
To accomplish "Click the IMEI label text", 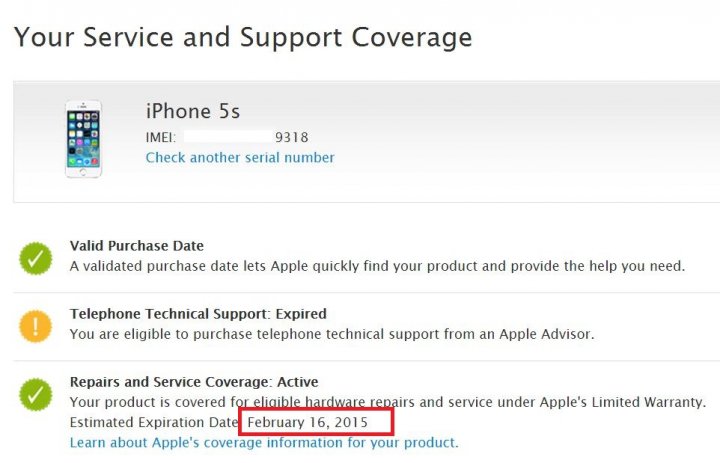I will (161, 137).
